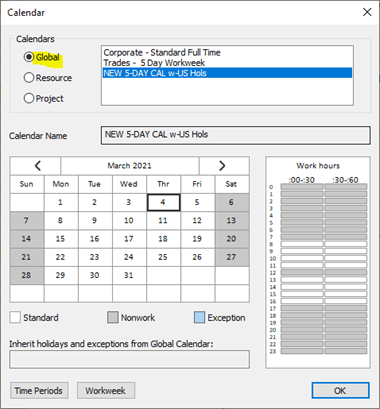
Task: Select March 4 in the calendar
Action: (x=164, y=202)
